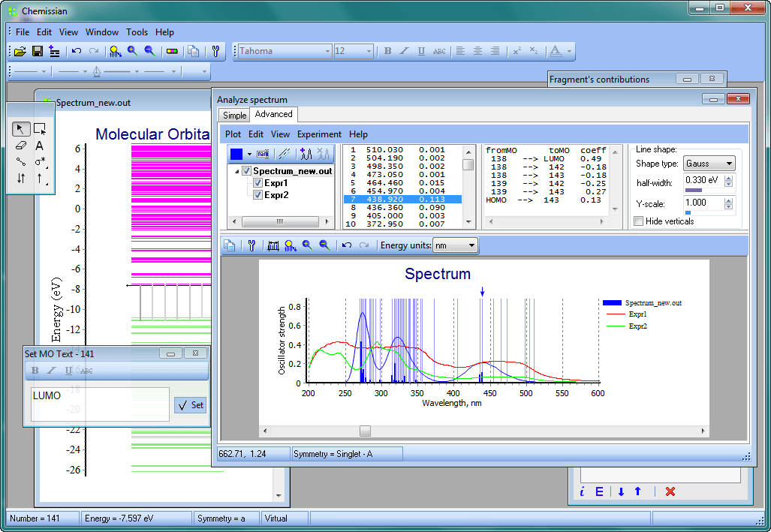Viewport: 771px width, 532px height.
Task: Collapse the Spectrum_new.out tree node
Action: 237,170
